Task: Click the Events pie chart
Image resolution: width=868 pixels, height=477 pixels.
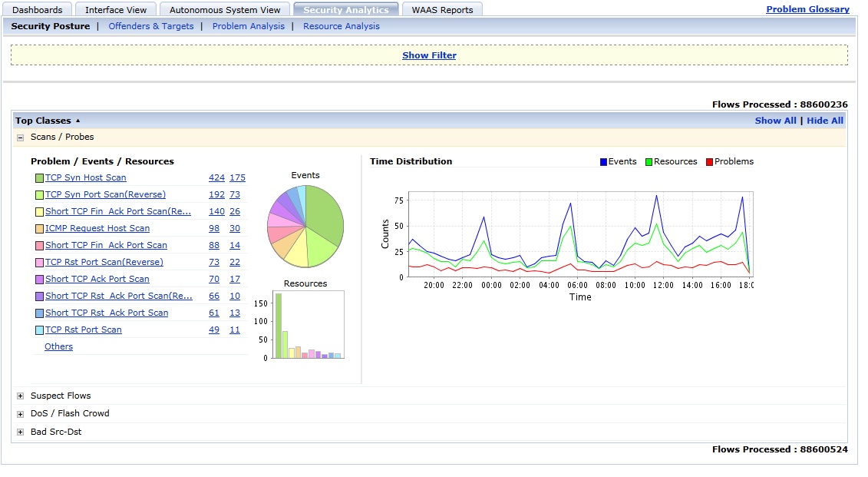Action: click(x=305, y=226)
